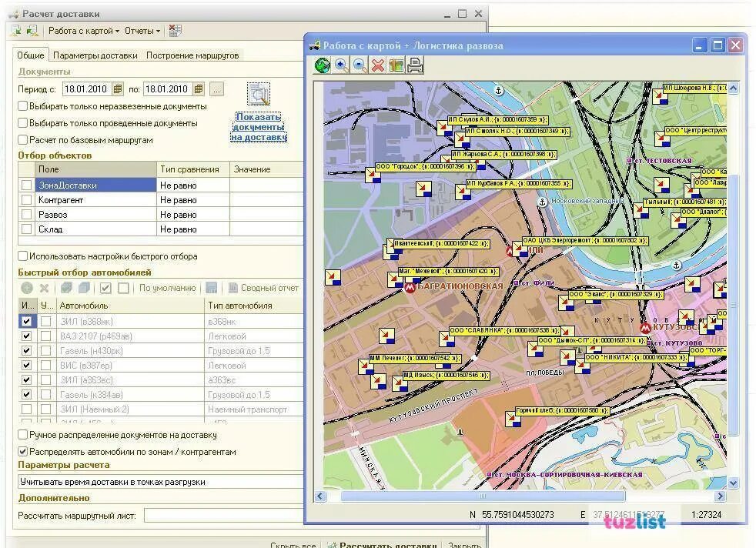Click comparison type 'Не равно' in Развоз row
The width and height of the screenshot is (756, 548).
click(193, 215)
